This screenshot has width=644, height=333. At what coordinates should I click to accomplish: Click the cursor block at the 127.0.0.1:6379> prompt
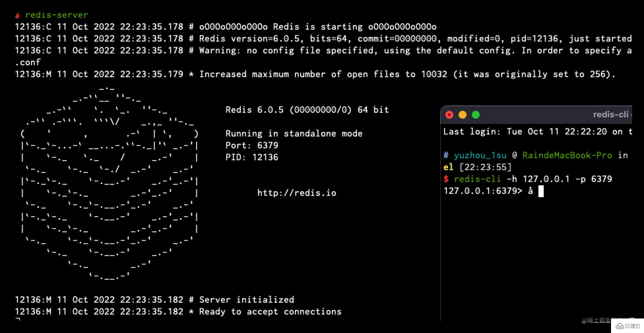(x=541, y=191)
